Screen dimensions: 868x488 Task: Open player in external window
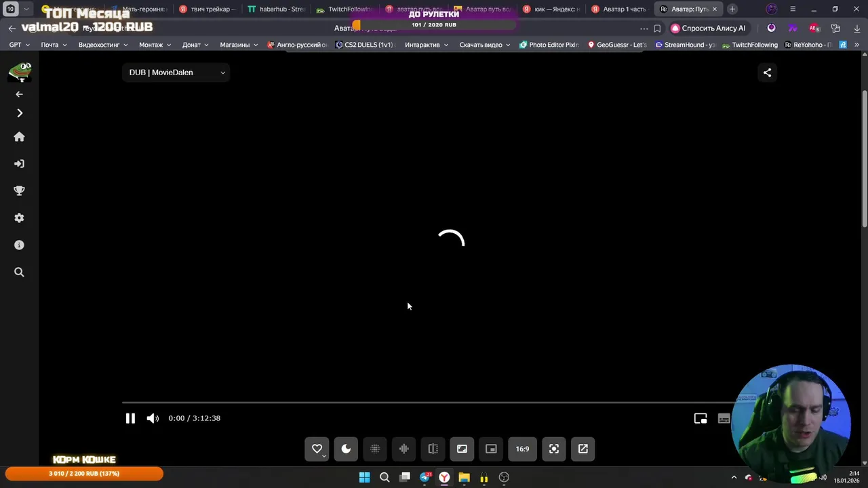[583, 449]
